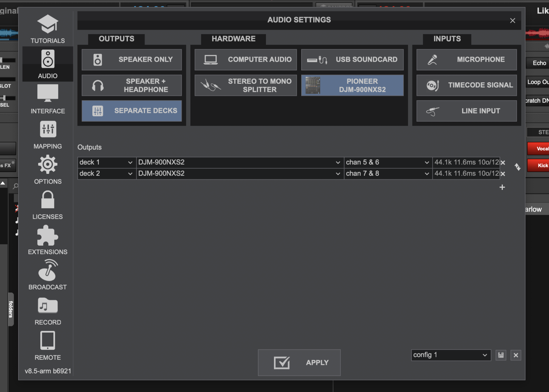The width and height of the screenshot is (549, 392).
Task: Choose USB Soundcard hardware
Action: click(352, 60)
